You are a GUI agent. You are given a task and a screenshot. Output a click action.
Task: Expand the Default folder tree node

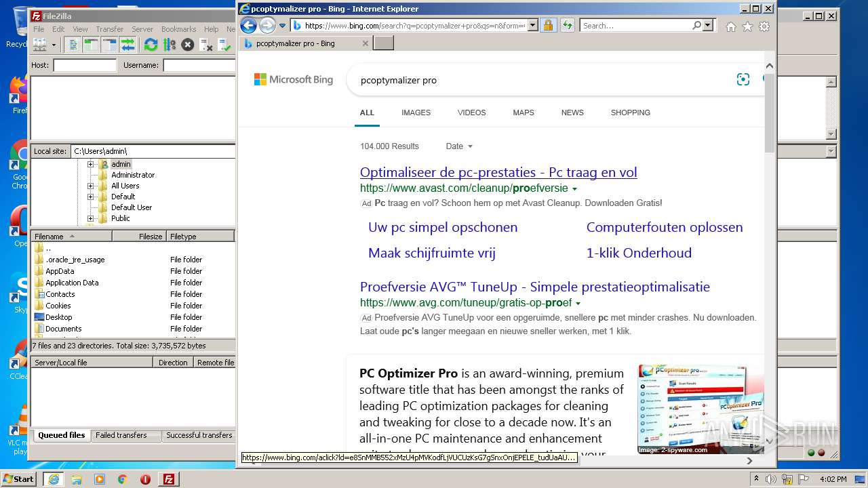[x=90, y=197]
